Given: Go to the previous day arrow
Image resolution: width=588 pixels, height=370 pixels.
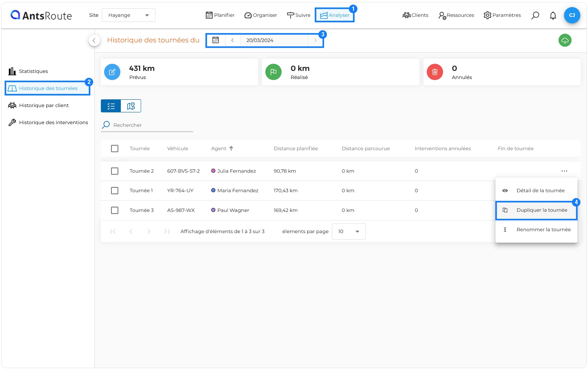Looking at the screenshot, I should (232, 40).
